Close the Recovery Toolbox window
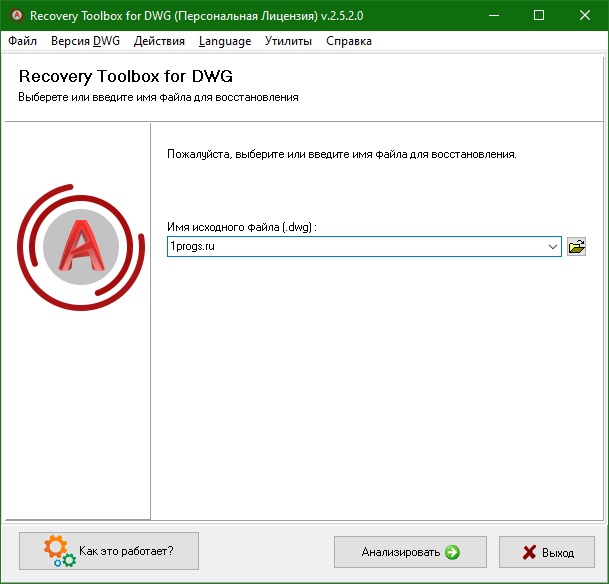This screenshot has width=609, height=584. [x=585, y=16]
